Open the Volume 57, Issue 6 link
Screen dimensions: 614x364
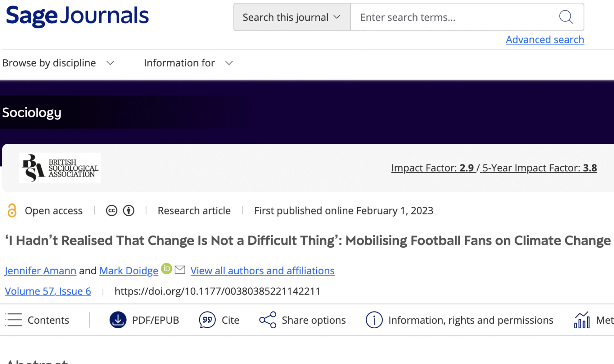coord(48,292)
